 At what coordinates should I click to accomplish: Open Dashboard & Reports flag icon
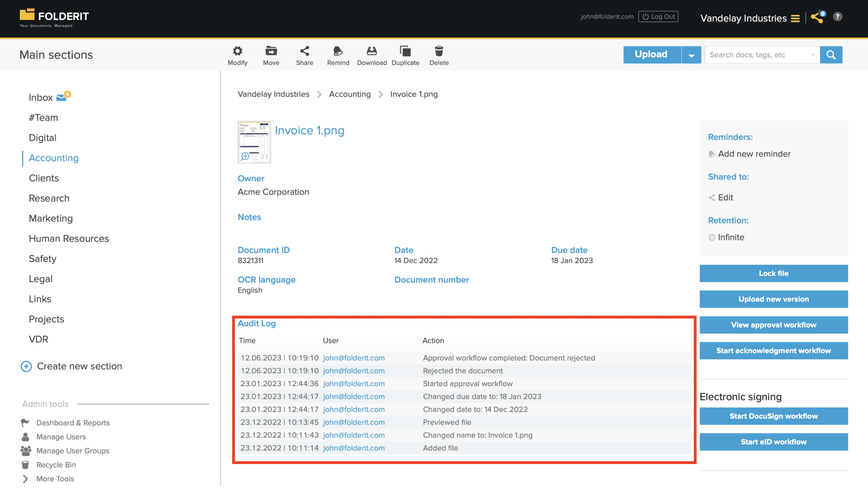(25, 423)
